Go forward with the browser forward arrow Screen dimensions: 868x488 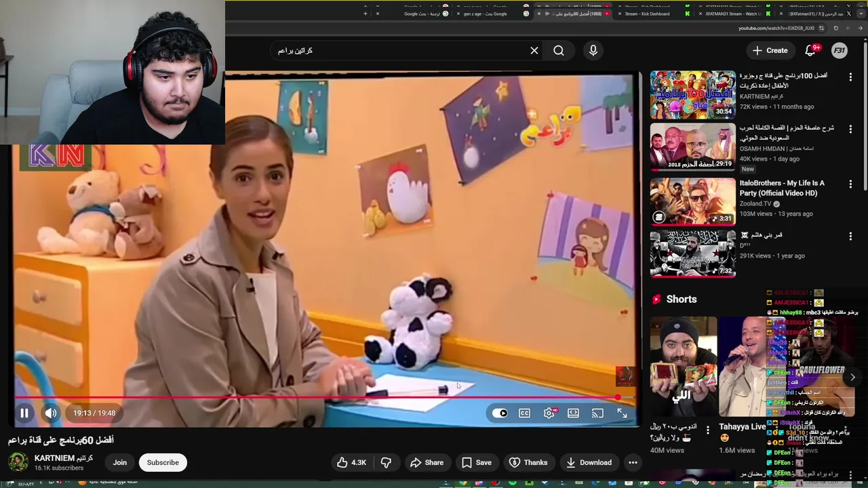pos(848,28)
